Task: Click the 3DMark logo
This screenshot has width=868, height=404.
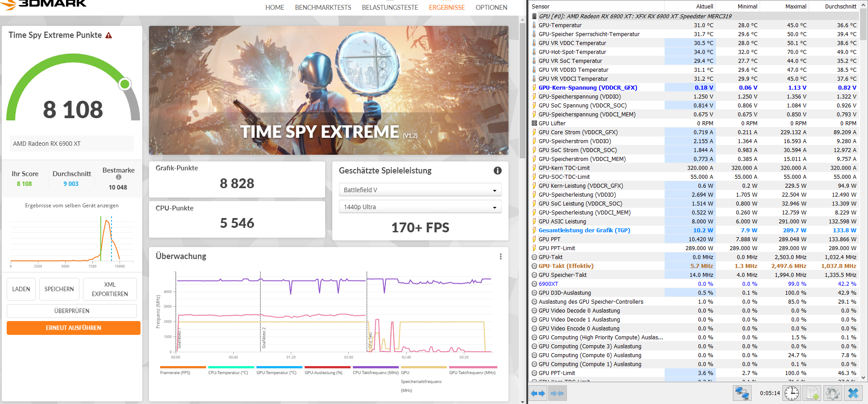Action: click(x=43, y=4)
